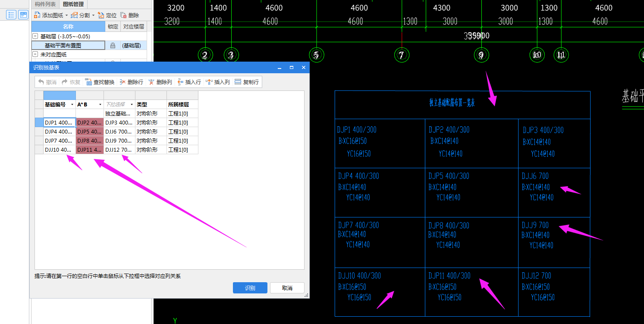
Task: Select the DJP1 400... table cell
Action: [x=60, y=122]
